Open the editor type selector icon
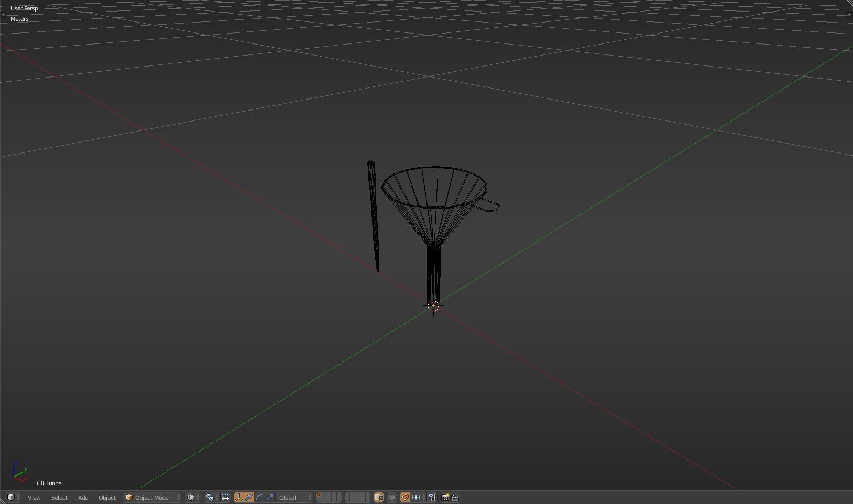Image resolution: width=853 pixels, height=504 pixels. tap(13, 497)
